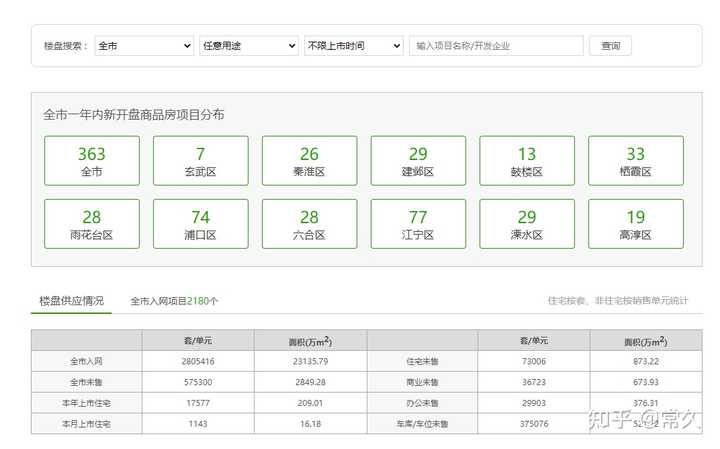The height and width of the screenshot is (449, 720).
Task: Click the 36723 cell value
Action: [x=534, y=382]
